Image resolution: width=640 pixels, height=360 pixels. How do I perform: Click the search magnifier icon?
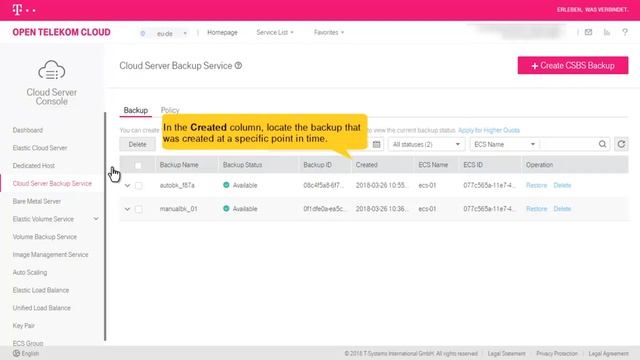[x=602, y=144]
